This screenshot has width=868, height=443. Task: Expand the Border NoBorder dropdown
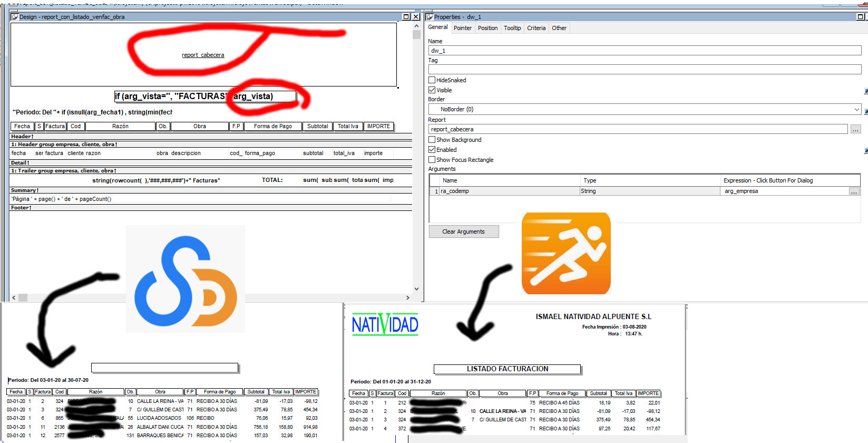(856, 110)
